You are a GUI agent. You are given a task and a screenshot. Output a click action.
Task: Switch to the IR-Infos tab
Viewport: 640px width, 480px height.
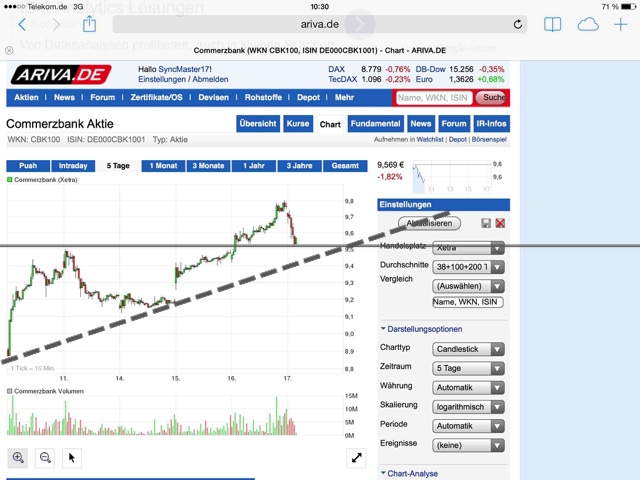[491, 124]
